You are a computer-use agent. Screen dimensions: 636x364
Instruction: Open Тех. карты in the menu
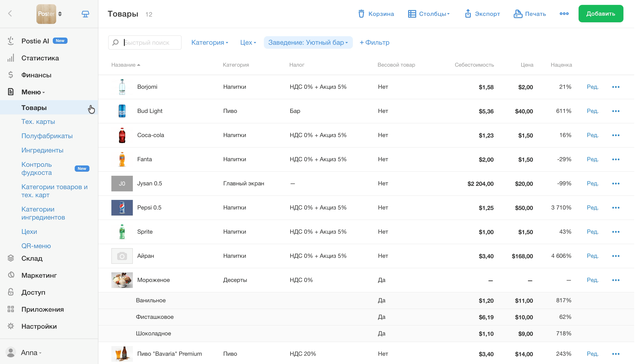coord(38,122)
